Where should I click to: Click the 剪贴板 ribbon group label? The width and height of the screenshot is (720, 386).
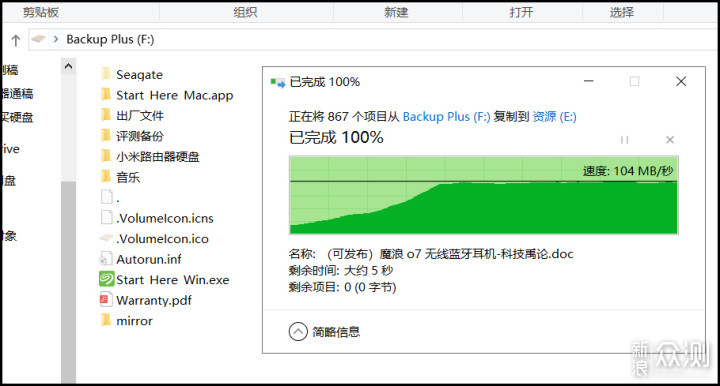[41, 12]
